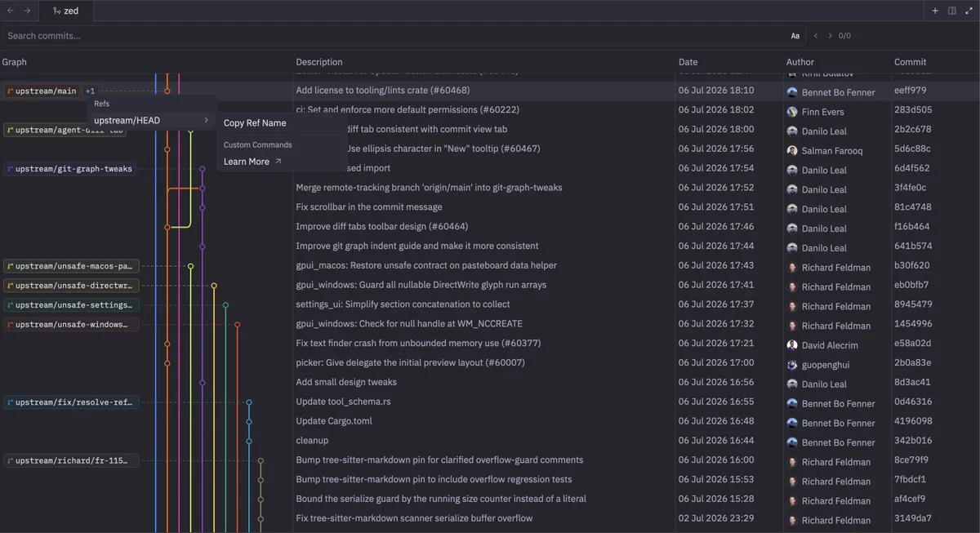
Task: Click the upstream/unsafe-directwr… branch label
Action: coord(71,286)
